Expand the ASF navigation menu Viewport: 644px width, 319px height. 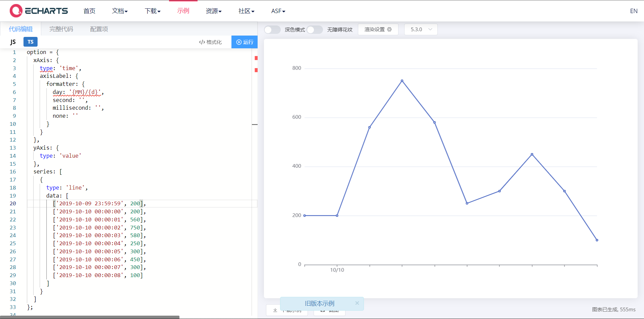(278, 11)
